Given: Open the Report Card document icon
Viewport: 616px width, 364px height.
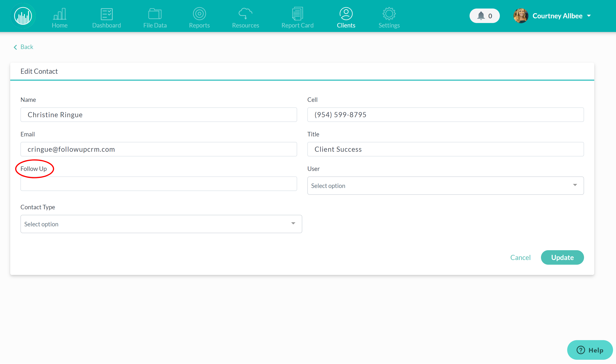Looking at the screenshot, I should pos(297,14).
